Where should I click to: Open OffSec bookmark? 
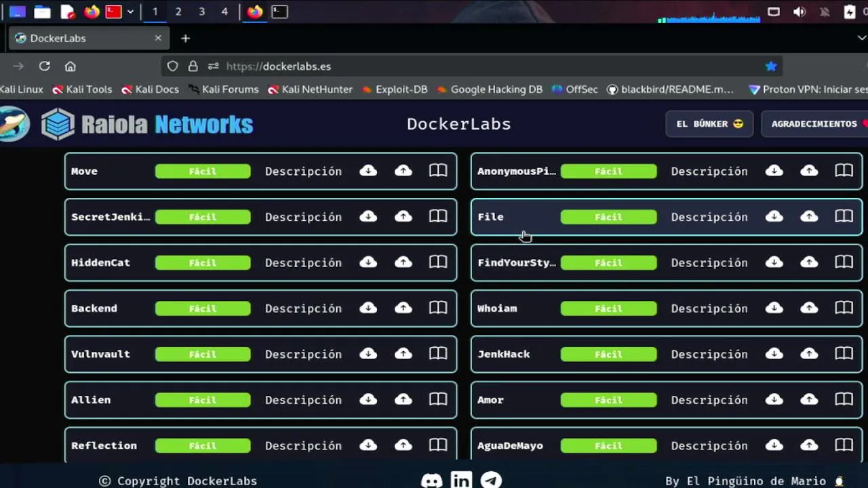[574, 89]
